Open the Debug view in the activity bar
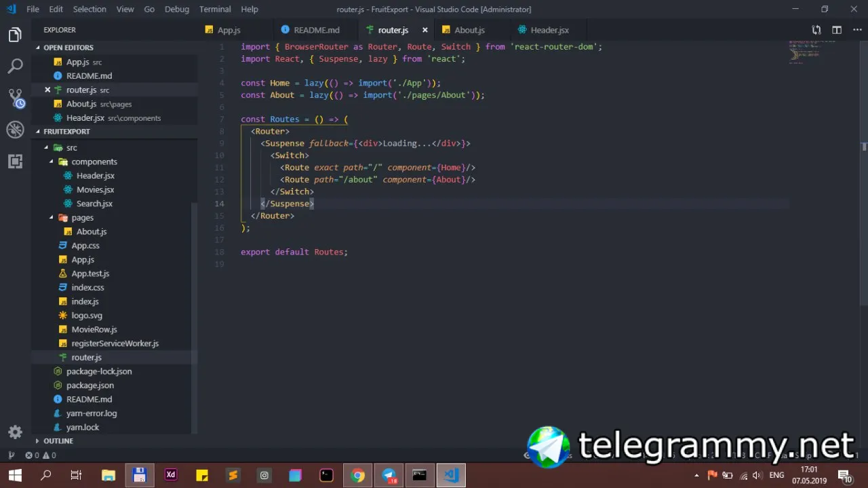 (15, 130)
